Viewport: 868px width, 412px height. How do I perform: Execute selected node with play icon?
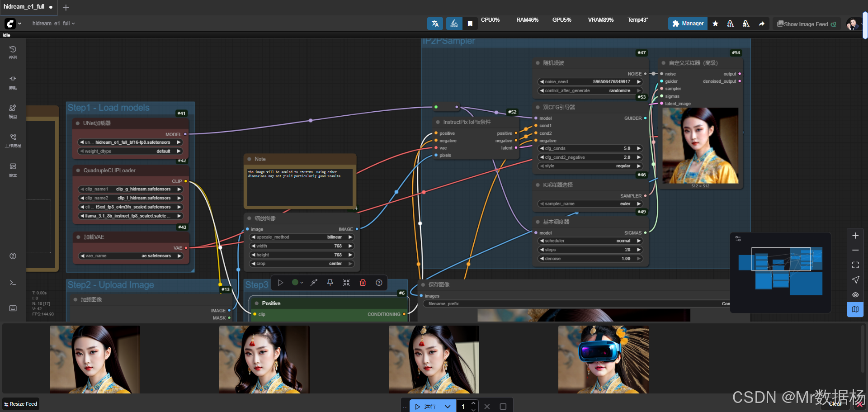click(x=280, y=283)
